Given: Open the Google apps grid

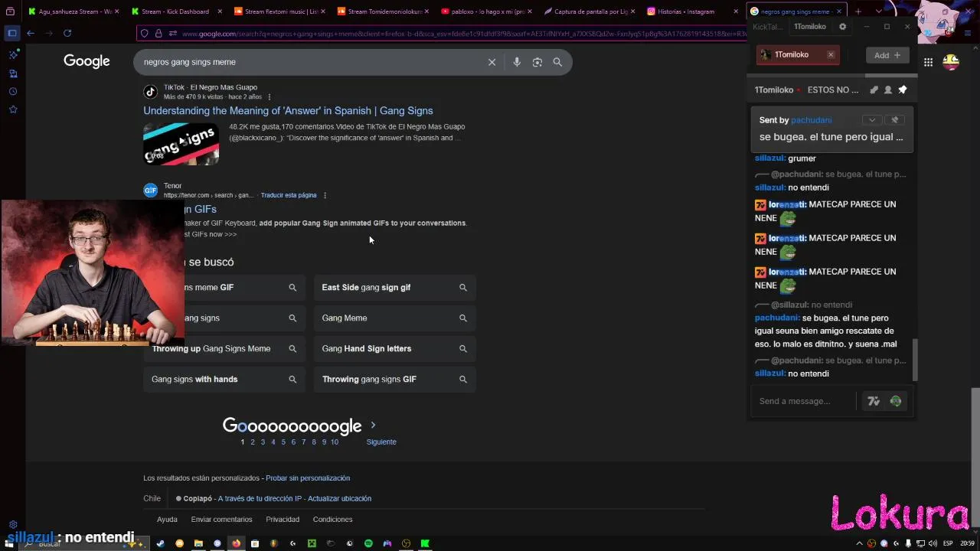Looking at the screenshot, I should (928, 62).
